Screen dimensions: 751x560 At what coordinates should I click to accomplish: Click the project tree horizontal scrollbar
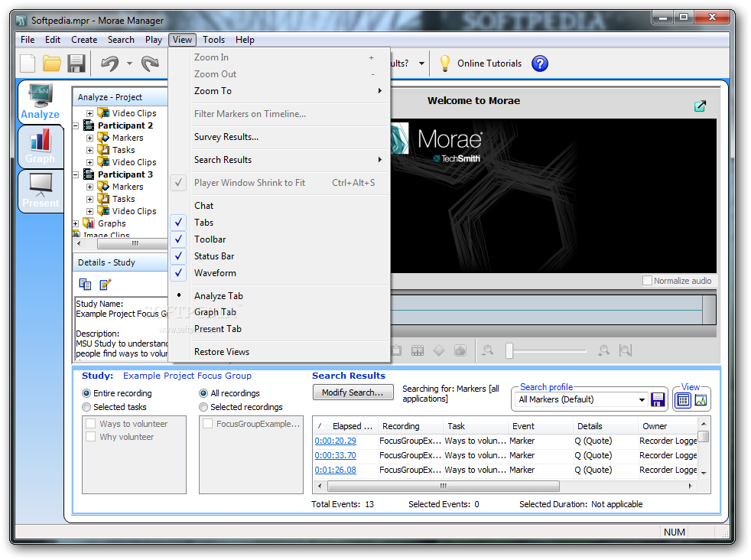click(x=132, y=244)
